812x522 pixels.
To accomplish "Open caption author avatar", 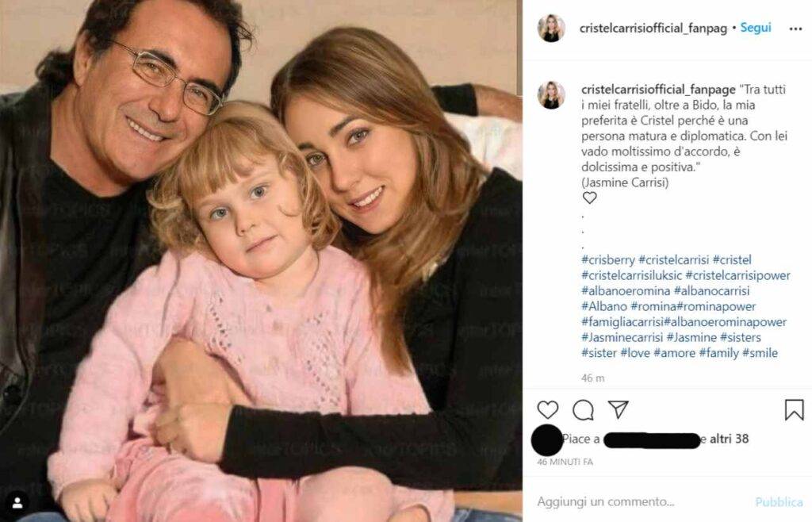I will (552, 95).
